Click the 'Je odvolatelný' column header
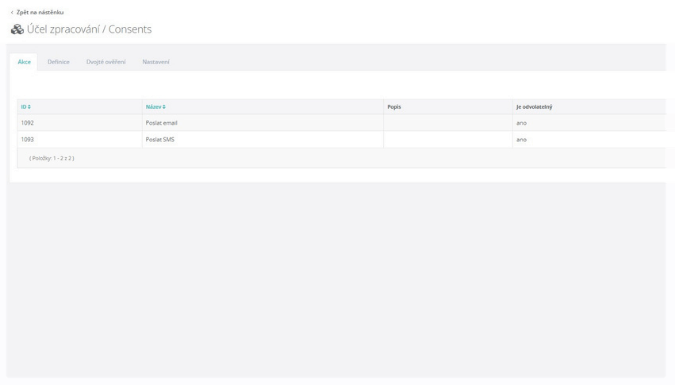 (534, 107)
